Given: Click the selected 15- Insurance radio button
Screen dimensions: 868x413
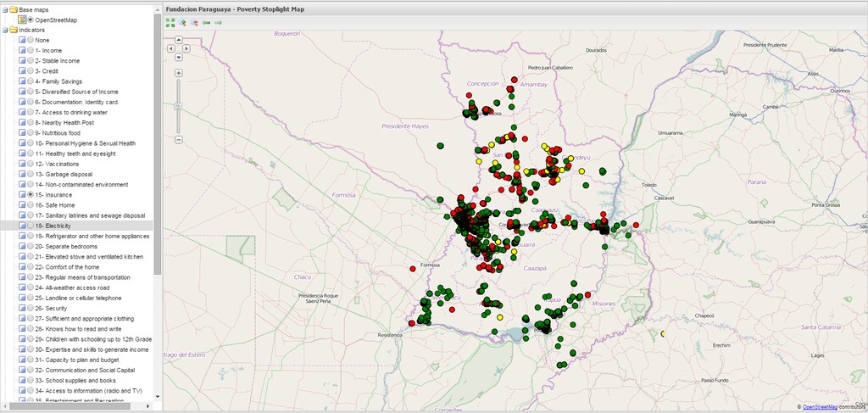Looking at the screenshot, I should click(x=31, y=195).
